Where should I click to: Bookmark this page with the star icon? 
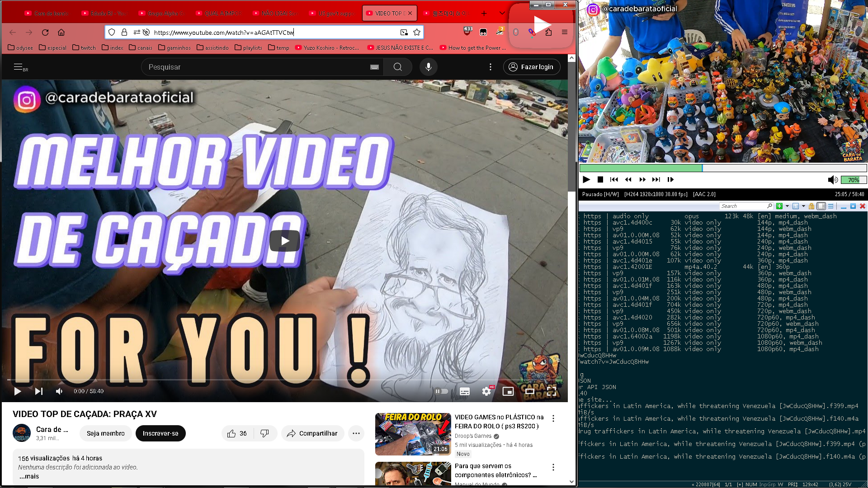point(417,32)
